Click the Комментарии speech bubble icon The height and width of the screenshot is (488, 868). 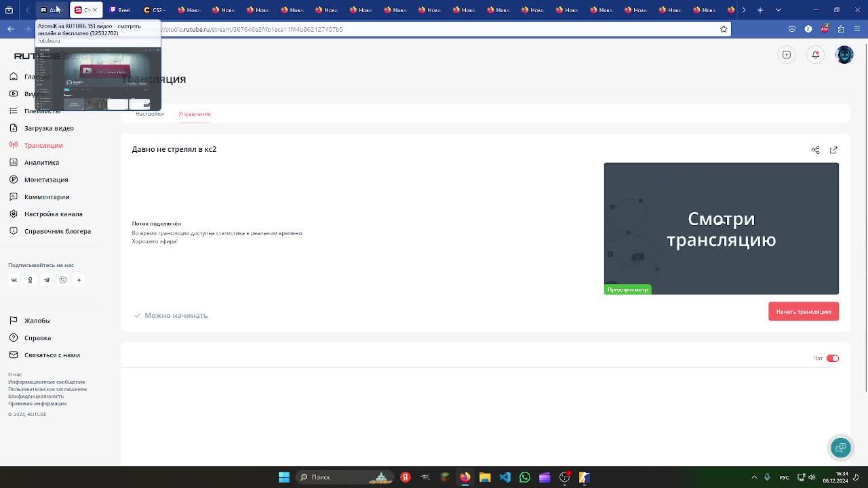coord(14,197)
